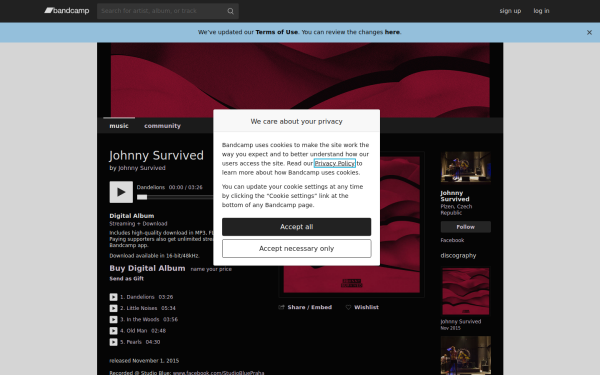
Task: Play the Dandelions track in main player
Action: (121, 192)
